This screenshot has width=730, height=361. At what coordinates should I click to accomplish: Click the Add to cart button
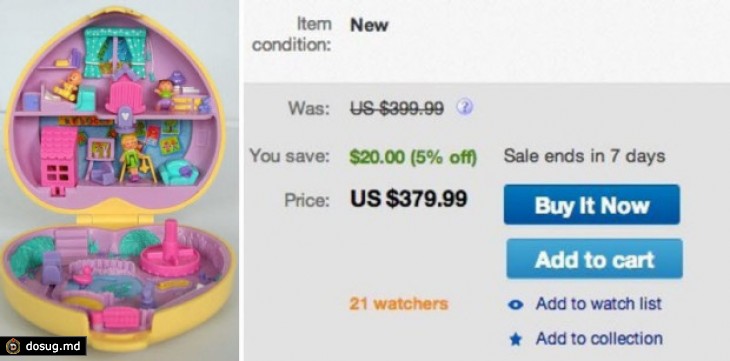595,259
